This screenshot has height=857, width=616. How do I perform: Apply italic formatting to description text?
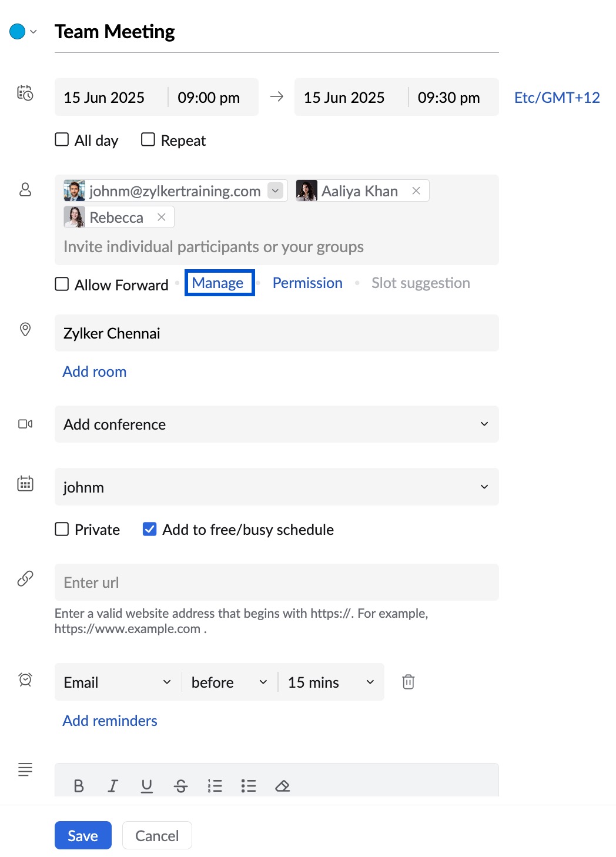coord(112,786)
